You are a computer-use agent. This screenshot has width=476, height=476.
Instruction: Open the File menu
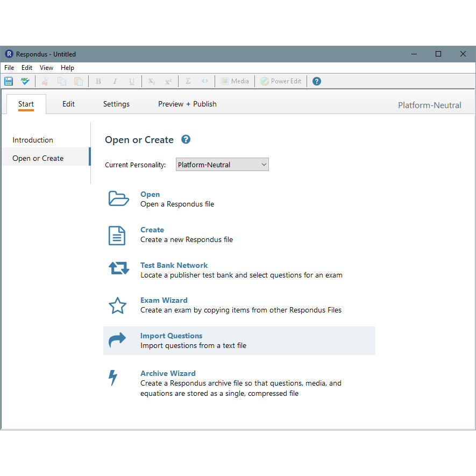pos(9,68)
